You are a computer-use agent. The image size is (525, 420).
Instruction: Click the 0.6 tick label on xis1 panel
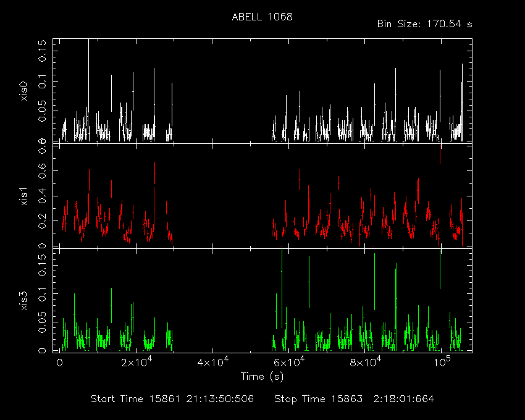(43, 171)
